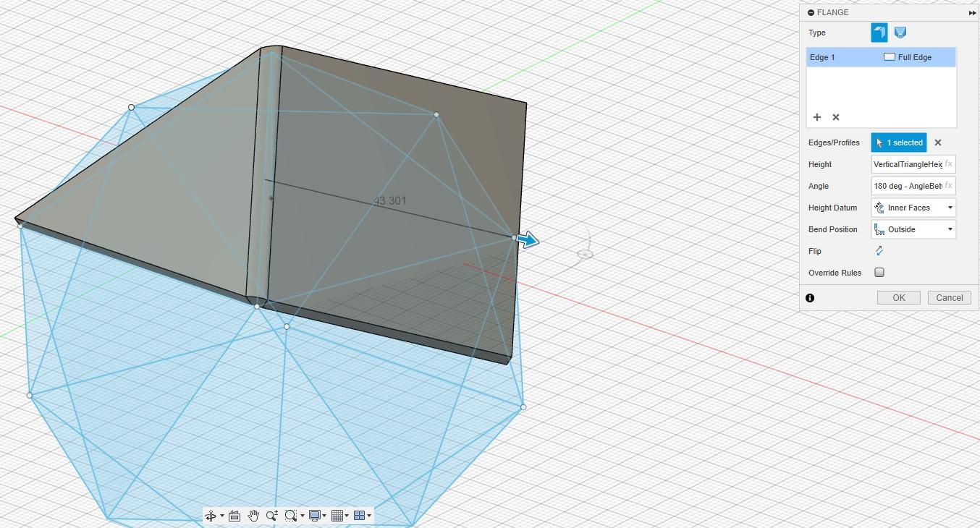Click the blue flange distance arrow manipulator
The image size is (980, 528).
(529, 240)
